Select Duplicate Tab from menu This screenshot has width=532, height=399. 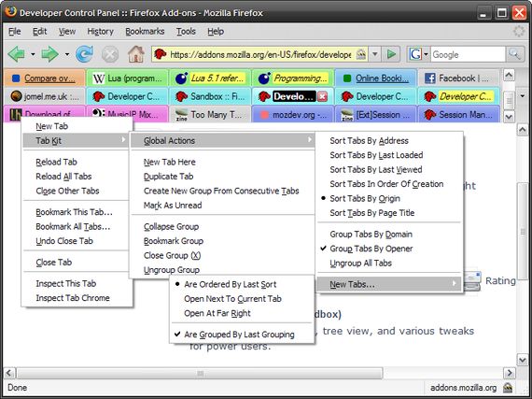[222, 177]
